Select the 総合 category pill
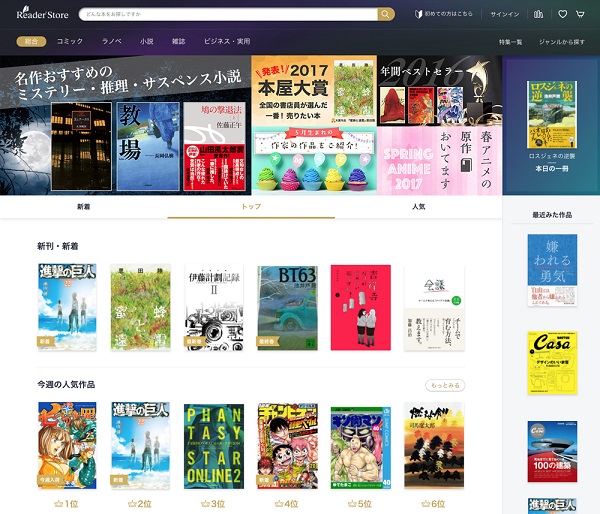Image resolution: width=600 pixels, height=514 pixels. (31, 41)
